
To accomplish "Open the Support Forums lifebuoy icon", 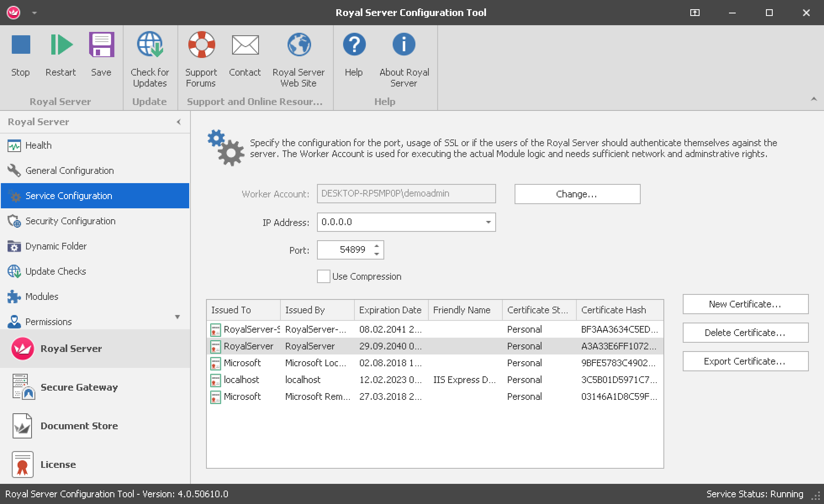I will point(201,45).
